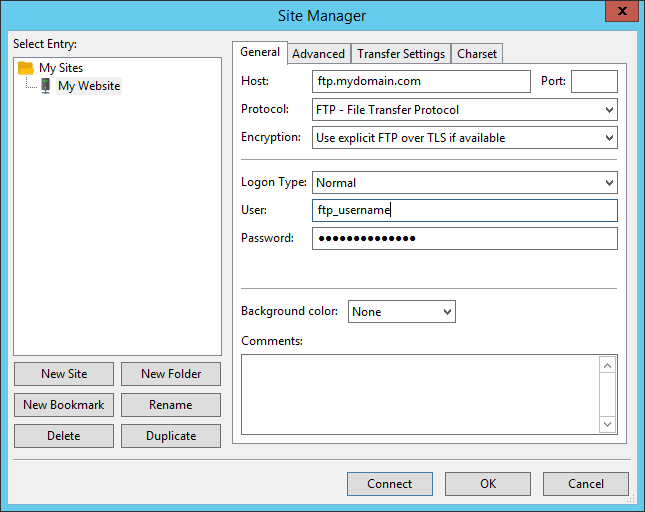Select the My Sites folder label
645x512 pixels.
pyautogui.click(x=61, y=68)
